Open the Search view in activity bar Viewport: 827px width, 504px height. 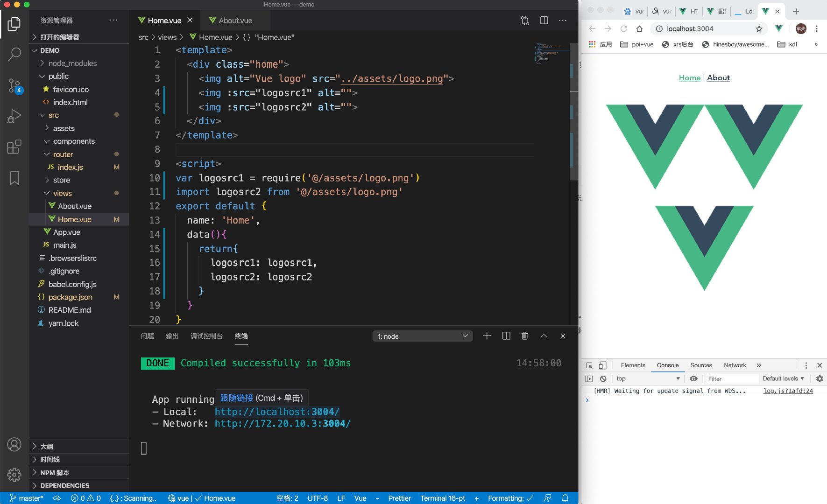tap(14, 54)
